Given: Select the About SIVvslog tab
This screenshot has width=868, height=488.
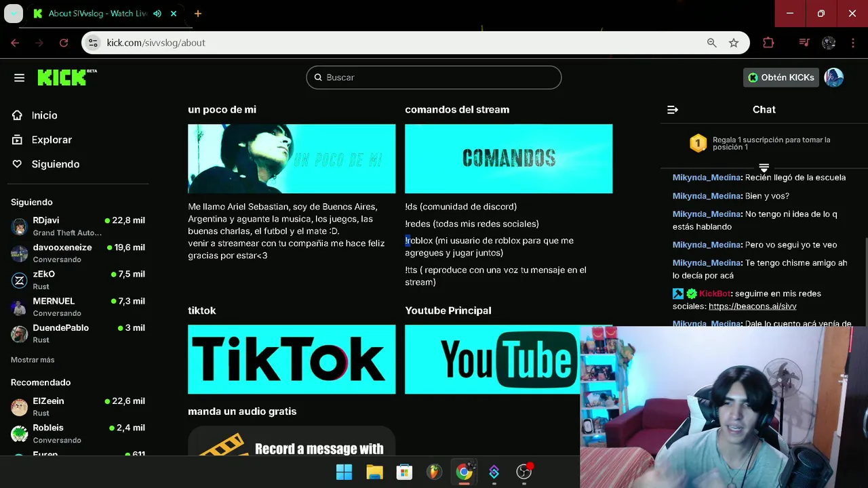Looking at the screenshot, I should click(x=106, y=14).
